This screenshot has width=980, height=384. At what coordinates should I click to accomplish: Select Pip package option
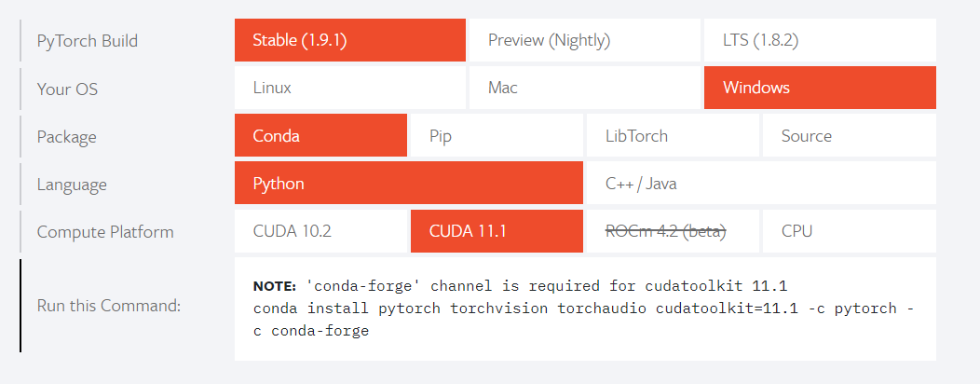[495, 136]
